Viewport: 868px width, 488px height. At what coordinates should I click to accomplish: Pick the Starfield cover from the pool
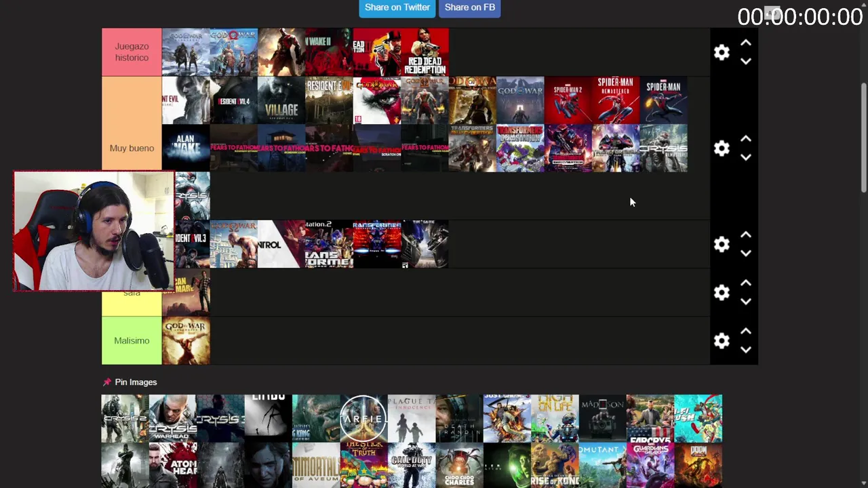pos(363,418)
